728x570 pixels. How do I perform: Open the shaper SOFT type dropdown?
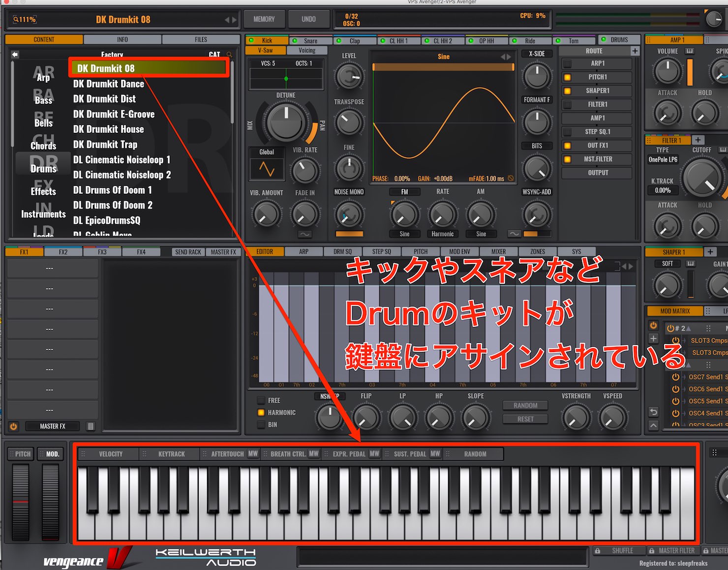[667, 264]
